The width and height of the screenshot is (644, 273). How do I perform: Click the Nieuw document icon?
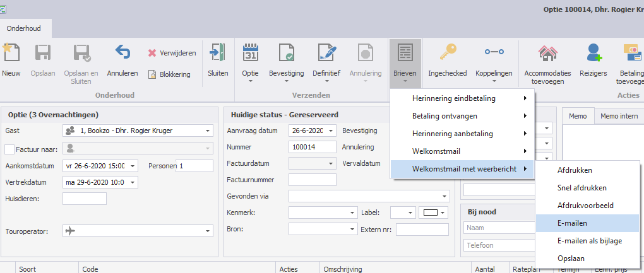11,52
